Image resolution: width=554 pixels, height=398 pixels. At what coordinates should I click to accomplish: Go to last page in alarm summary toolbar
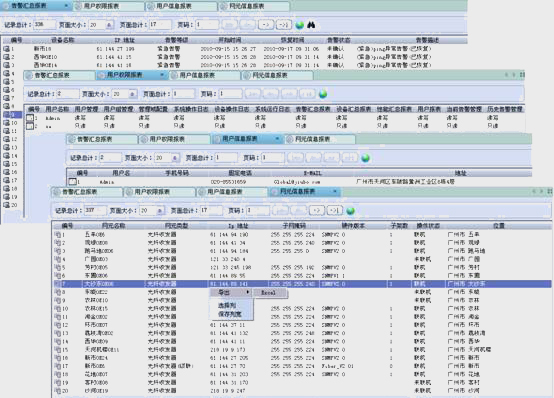click(x=284, y=25)
